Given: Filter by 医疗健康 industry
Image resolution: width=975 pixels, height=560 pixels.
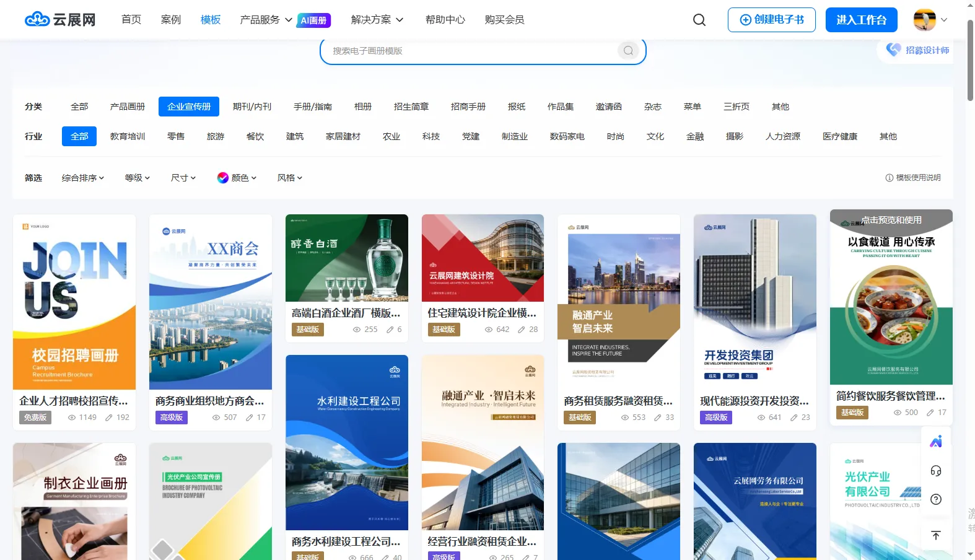Looking at the screenshot, I should click(x=840, y=136).
